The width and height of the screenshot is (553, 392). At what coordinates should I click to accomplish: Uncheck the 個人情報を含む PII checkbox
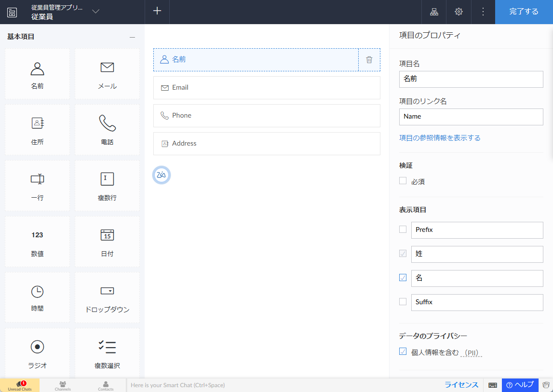pyautogui.click(x=403, y=351)
